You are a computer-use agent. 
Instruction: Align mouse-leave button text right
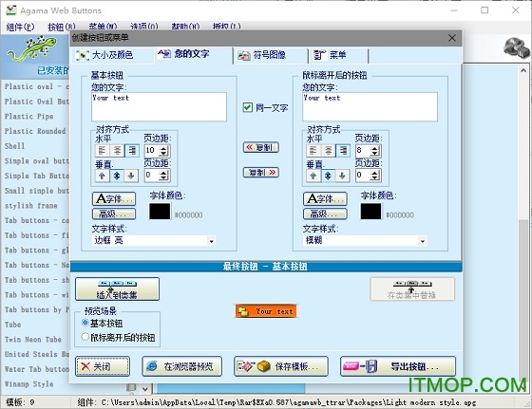coord(343,151)
